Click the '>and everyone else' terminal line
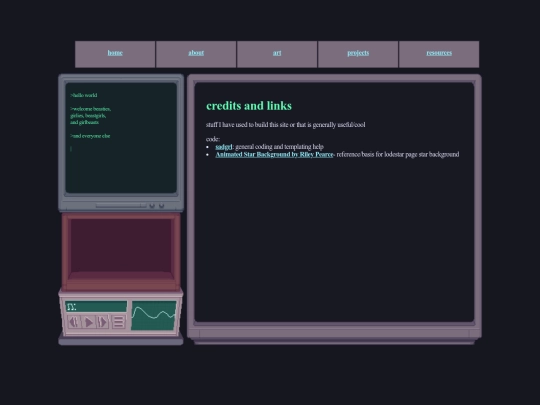The height and width of the screenshot is (405, 540). coord(90,136)
